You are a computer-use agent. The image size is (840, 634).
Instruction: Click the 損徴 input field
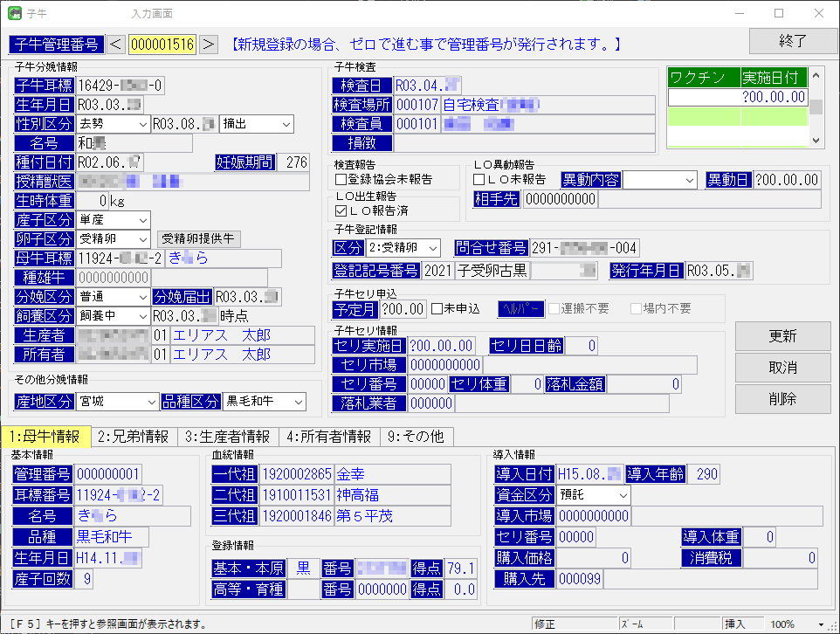pos(524,143)
